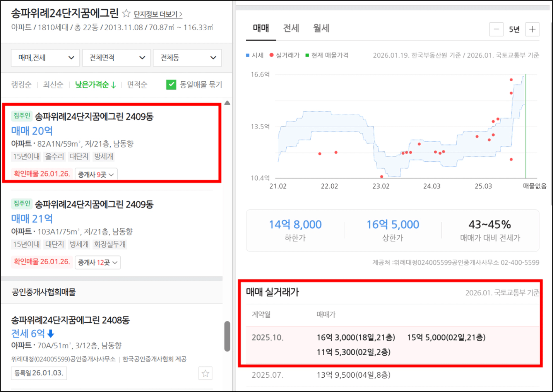The image size is (553, 392).
Task: Expand the 전체동 building dropdown
Action: (187, 58)
